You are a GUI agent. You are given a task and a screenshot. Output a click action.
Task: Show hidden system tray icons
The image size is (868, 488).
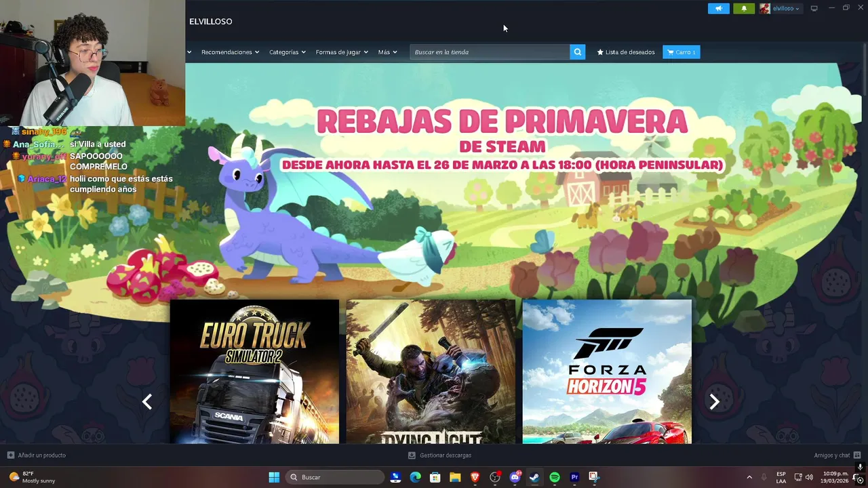[x=749, y=477]
